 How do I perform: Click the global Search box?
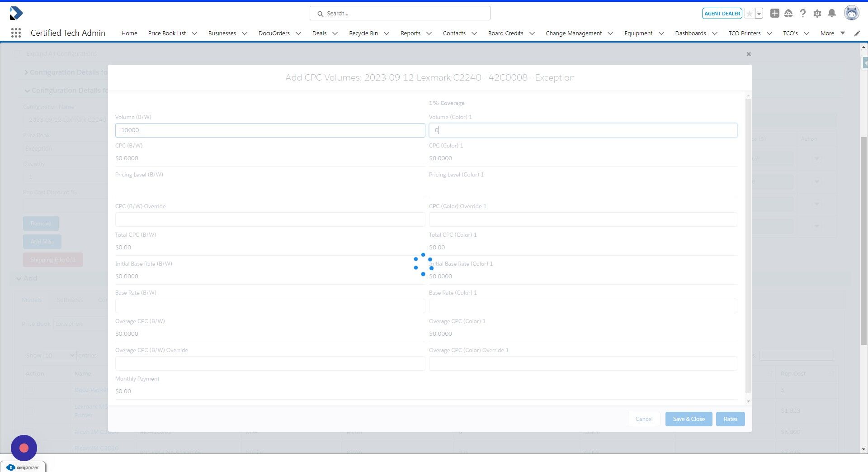click(x=400, y=13)
